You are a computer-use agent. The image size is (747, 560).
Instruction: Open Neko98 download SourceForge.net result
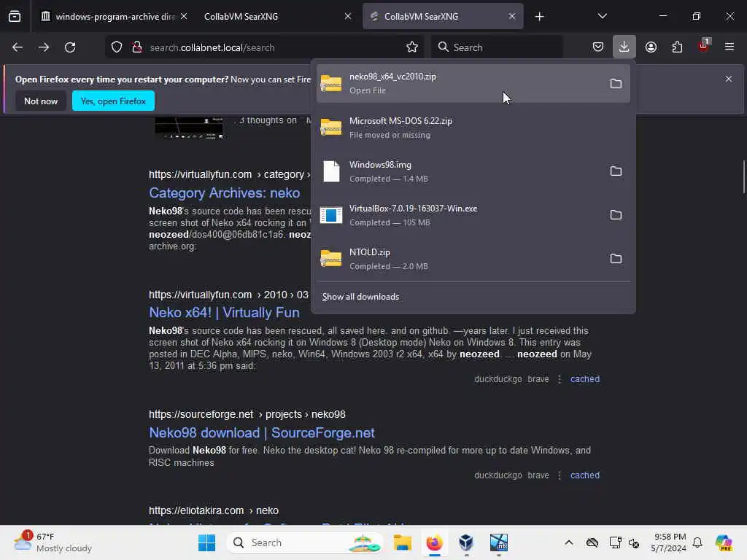tap(262, 432)
